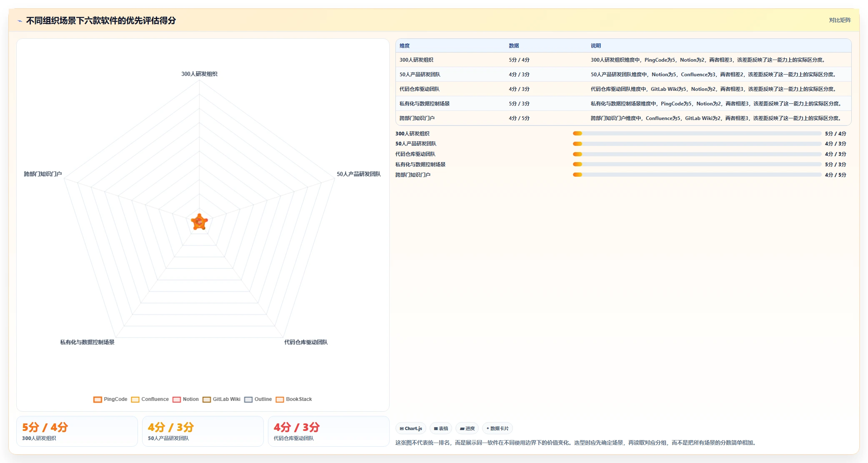
Task: Select the 代码仓库驱动团队 cell in the table
Action: pyautogui.click(x=419, y=89)
